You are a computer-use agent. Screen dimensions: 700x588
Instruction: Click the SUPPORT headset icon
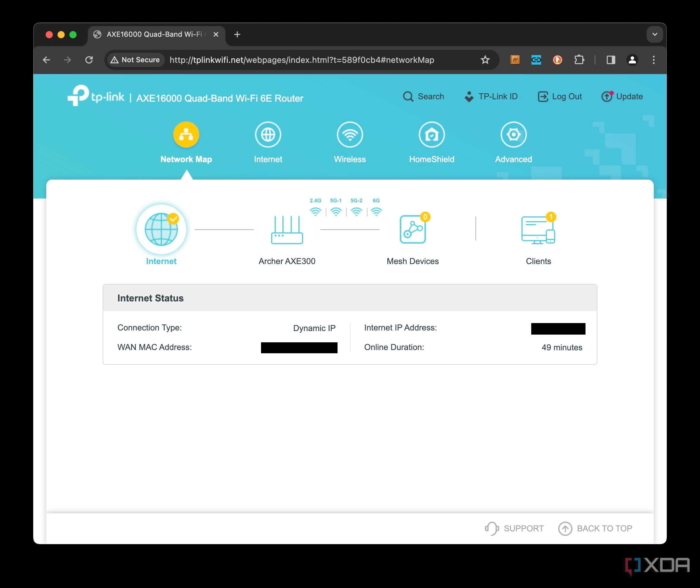(x=492, y=528)
